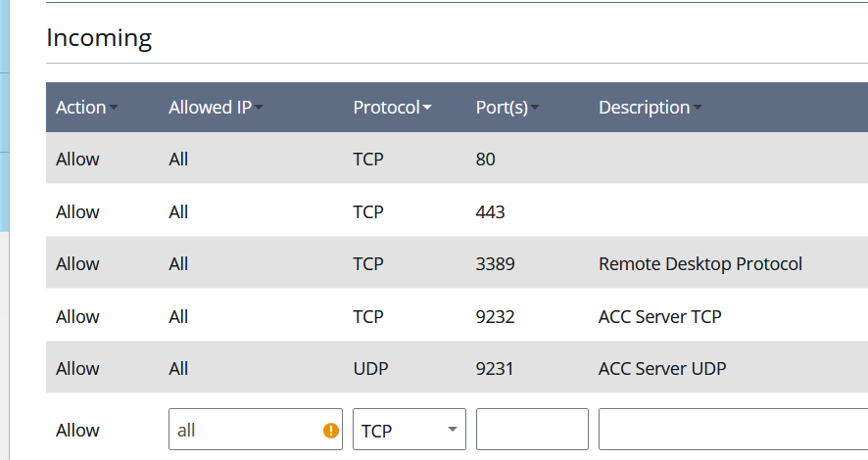Select the port 80 rule row
The image size is (868, 460).
457,160
